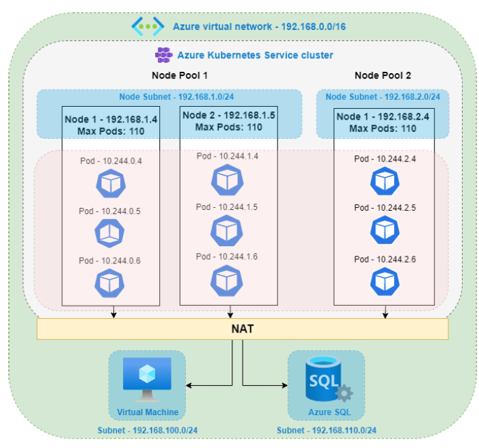Viewport: 479px width, 448px height.
Task: Click the 'Azure virtual network - 192.168.0.0/16' title
Action: pyautogui.click(x=260, y=27)
